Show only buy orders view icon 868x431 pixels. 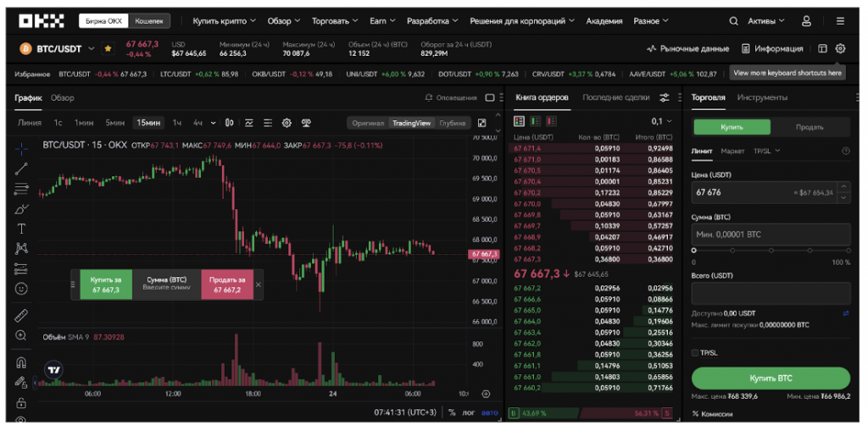point(536,121)
